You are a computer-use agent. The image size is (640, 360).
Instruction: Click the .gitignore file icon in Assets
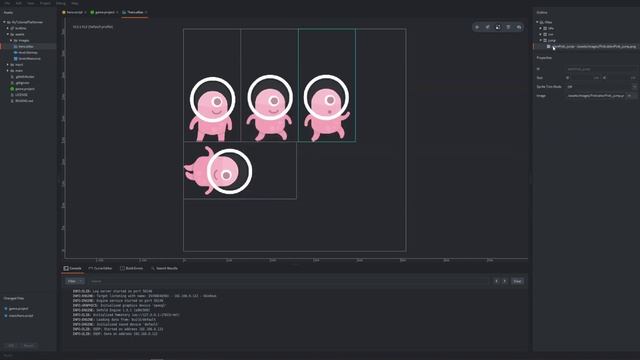[12, 83]
